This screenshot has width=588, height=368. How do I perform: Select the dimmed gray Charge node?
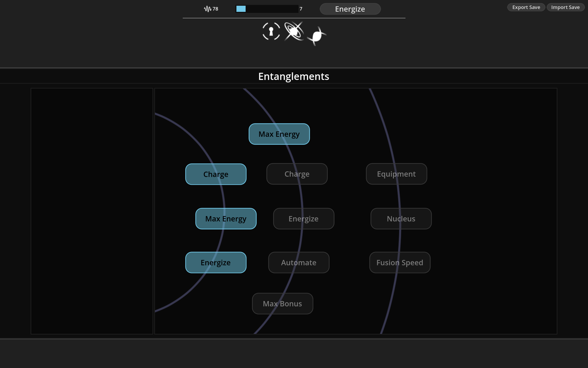(x=297, y=174)
